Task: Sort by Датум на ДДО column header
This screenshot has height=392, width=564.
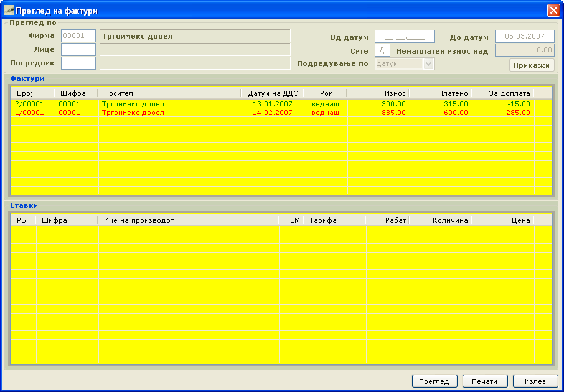Action: pos(273,93)
